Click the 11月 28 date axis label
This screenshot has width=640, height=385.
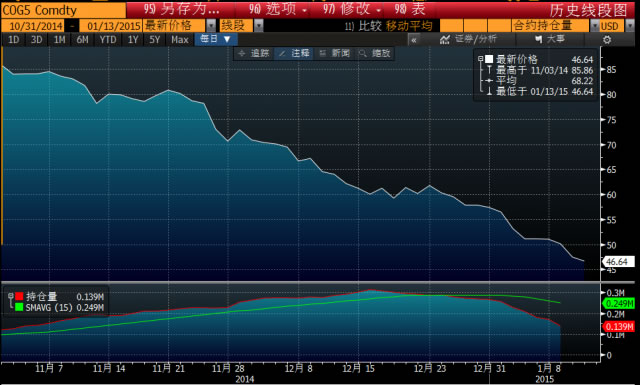pos(228,369)
